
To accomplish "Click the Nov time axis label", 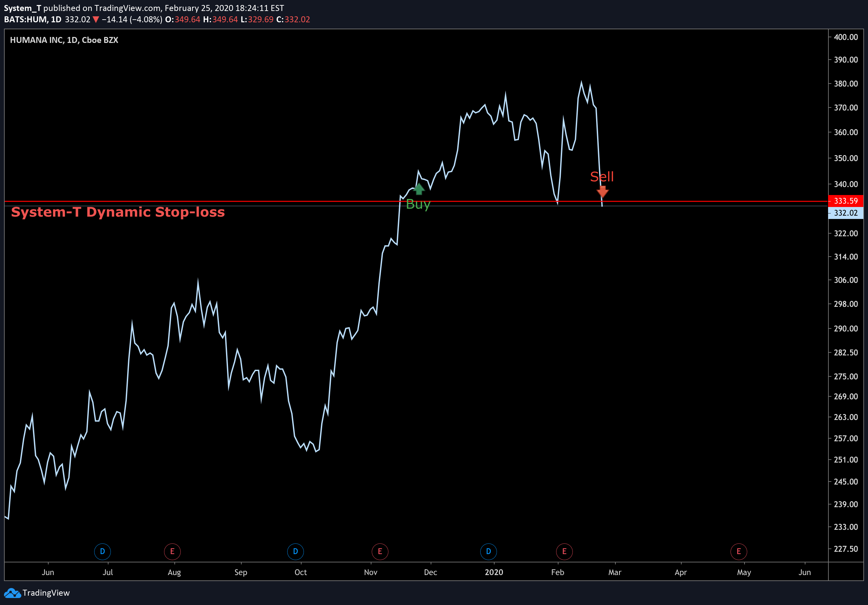I will coord(370,572).
